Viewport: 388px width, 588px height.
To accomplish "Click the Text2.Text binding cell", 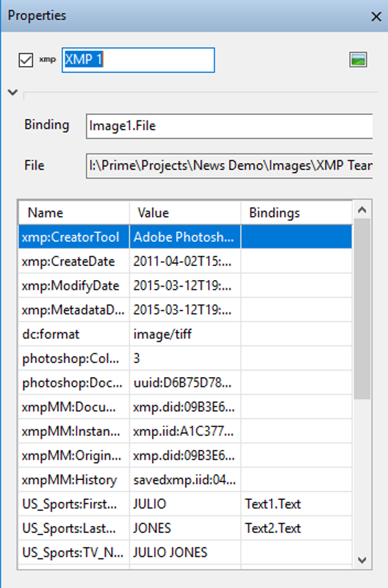I will (297, 528).
